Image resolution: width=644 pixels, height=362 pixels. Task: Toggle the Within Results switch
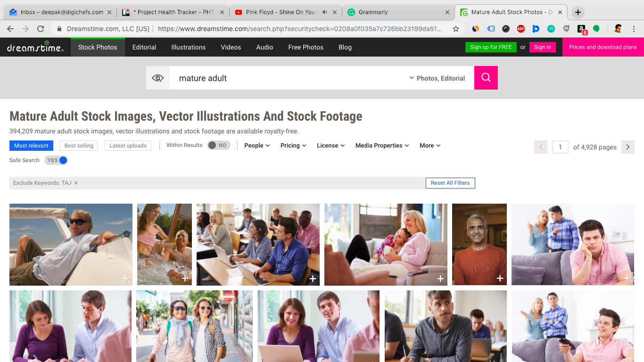[x=218, y=146]
